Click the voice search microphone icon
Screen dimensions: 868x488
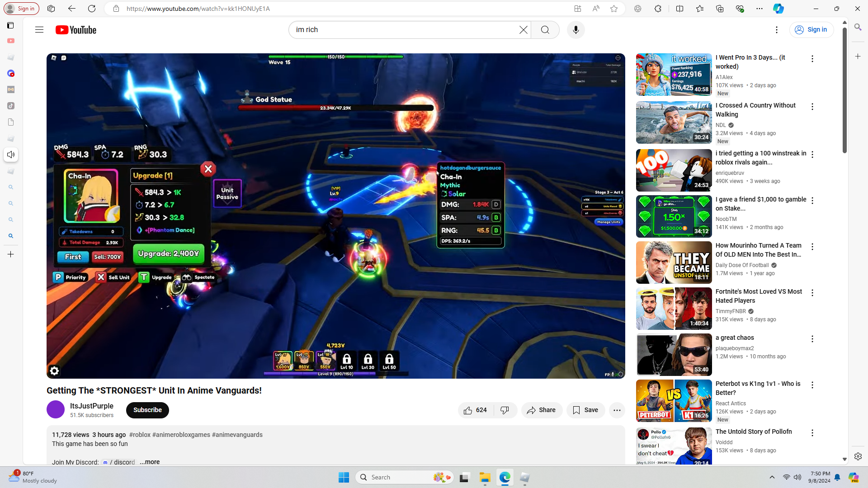576,30
